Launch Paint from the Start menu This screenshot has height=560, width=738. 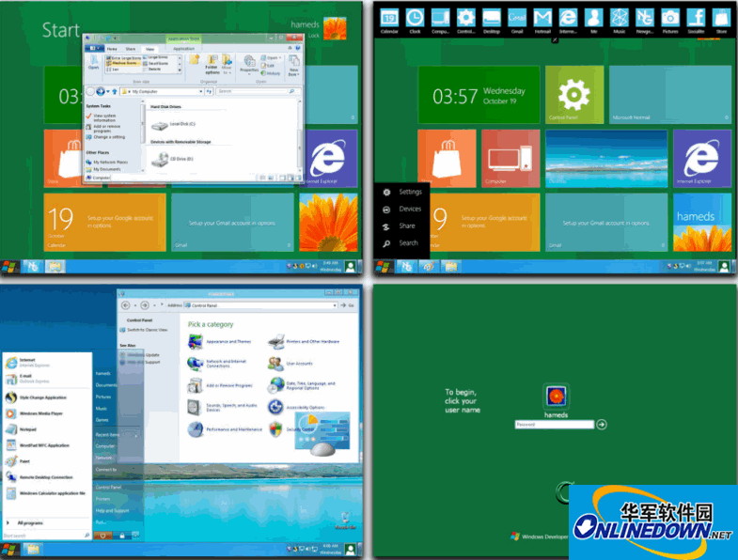pyautogui.click(x=18, y=461)
